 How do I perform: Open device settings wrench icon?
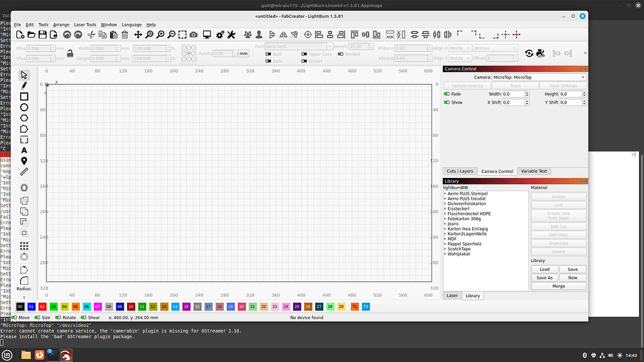(x=231, y=35)
